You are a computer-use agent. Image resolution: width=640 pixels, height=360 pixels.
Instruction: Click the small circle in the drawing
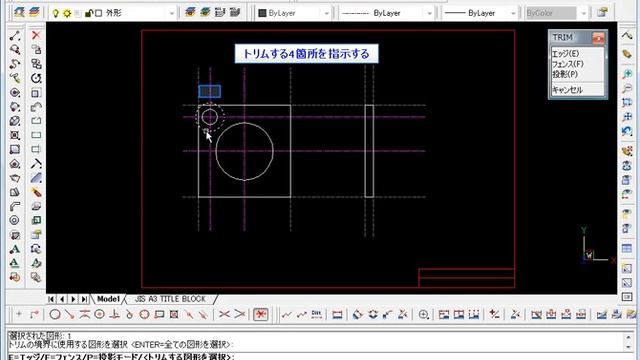[210, 117]
